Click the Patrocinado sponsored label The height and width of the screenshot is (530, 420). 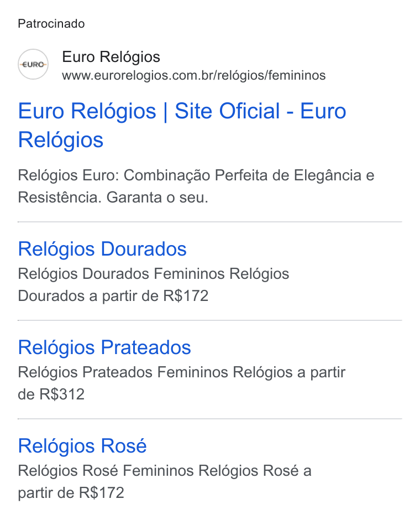51,24
